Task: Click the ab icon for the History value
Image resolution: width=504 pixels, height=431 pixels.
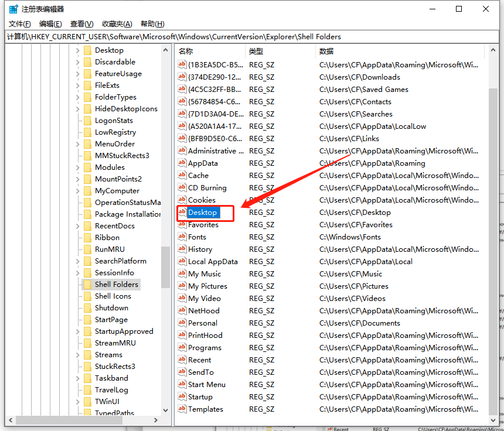Action: (182, 249)
